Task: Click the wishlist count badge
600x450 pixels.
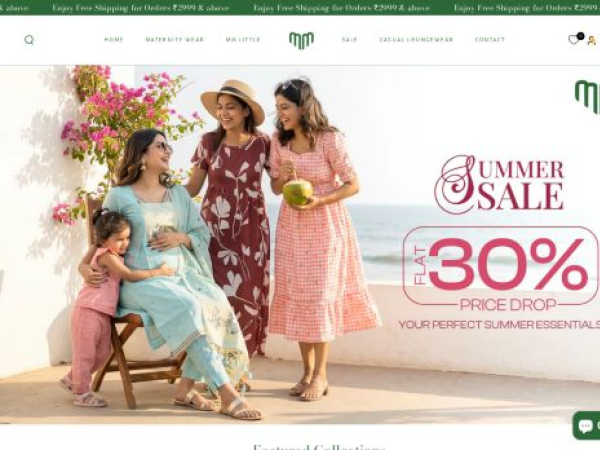Action: [x=581, y=36]
